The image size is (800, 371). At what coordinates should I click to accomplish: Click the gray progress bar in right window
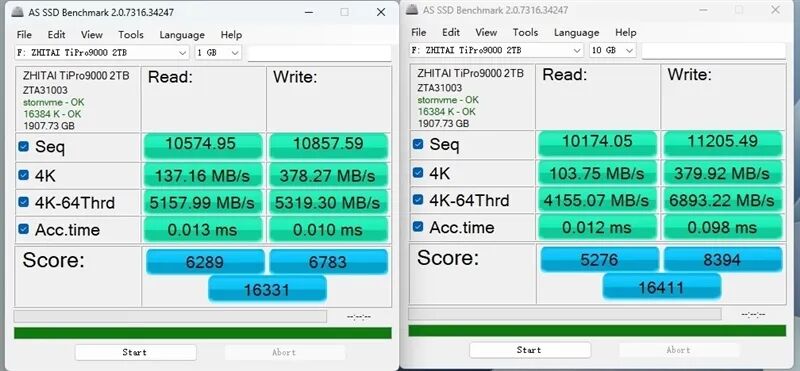(x=565, y=314)
